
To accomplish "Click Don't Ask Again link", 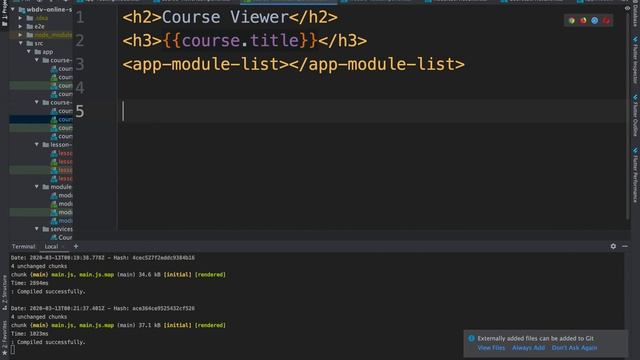I will 574,348.
